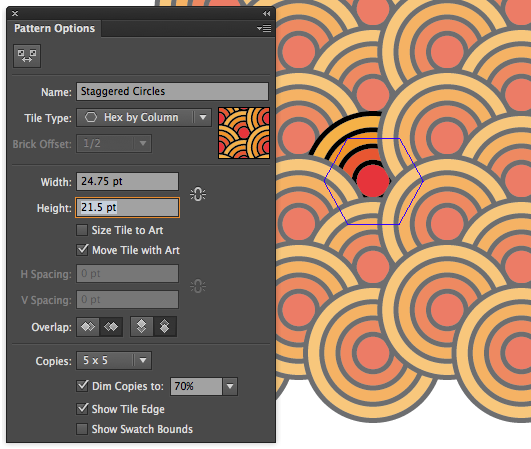Uncheck Dim Copies to checkbox
531x449 pixels.
(82, 386)
